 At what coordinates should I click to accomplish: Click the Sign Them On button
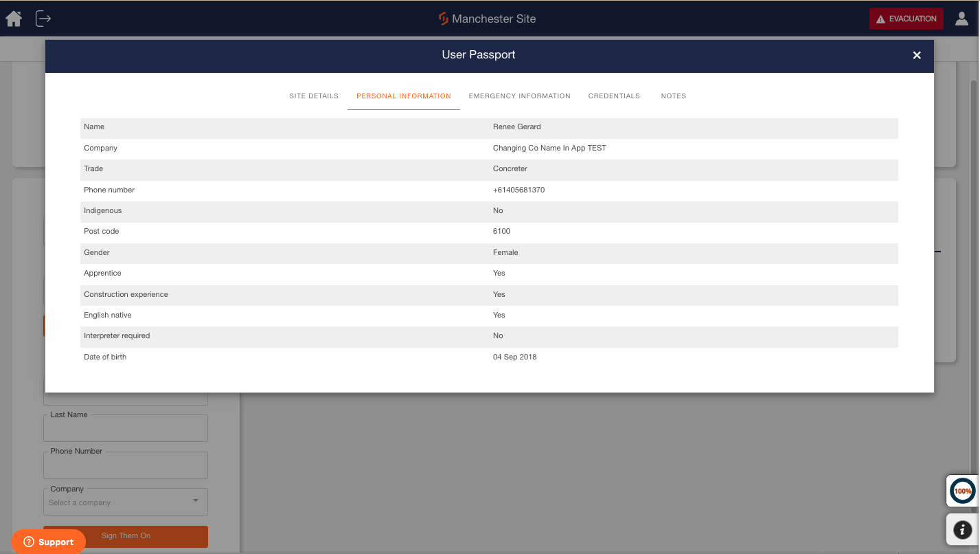point(126,536)
